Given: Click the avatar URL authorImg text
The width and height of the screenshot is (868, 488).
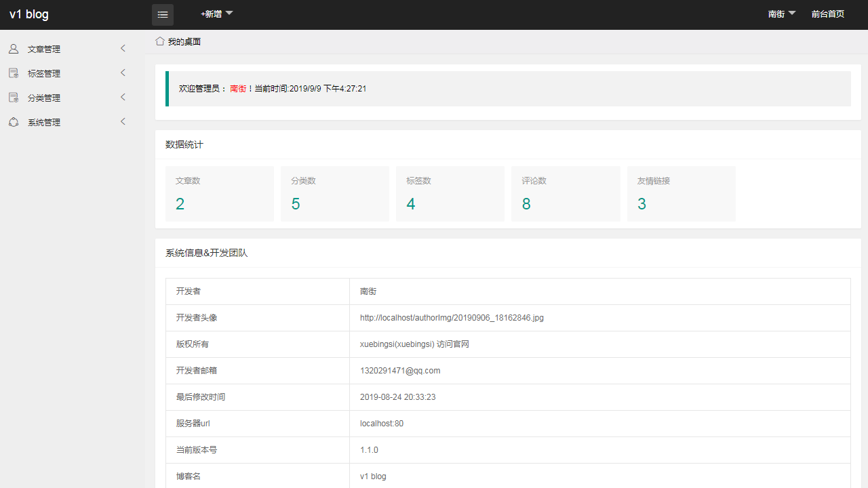Looking at the screenshot, I should pyautogui.click(x=452, y=318).
